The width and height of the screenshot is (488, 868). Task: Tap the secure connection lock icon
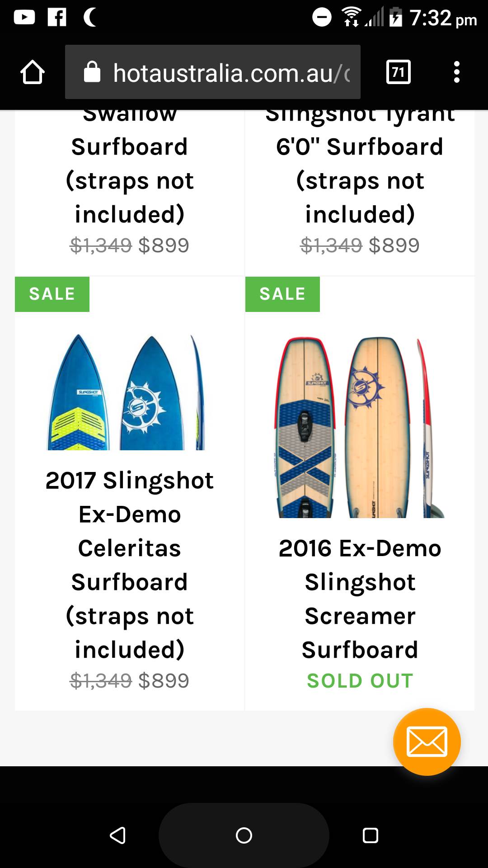coord(92,71)
